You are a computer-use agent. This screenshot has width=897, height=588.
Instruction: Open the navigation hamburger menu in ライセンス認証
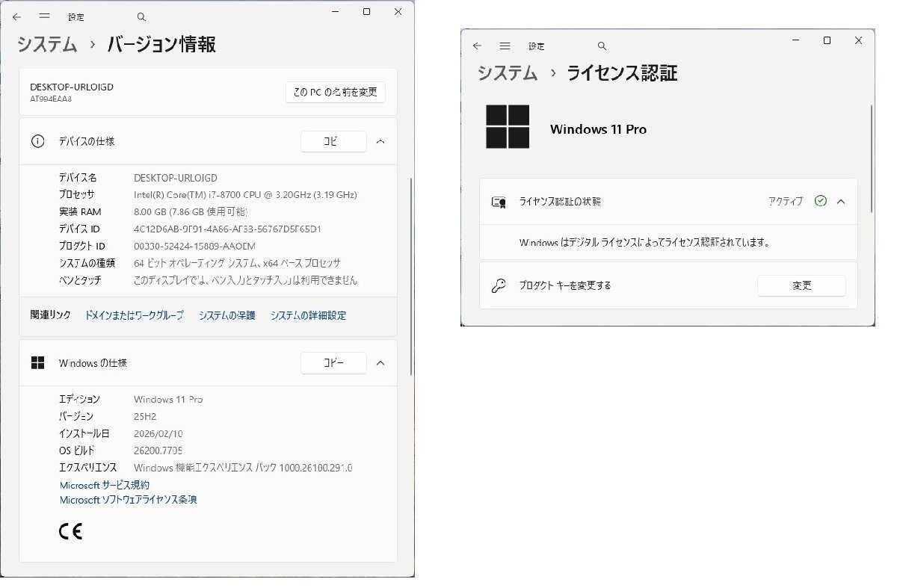coord(505,46)
